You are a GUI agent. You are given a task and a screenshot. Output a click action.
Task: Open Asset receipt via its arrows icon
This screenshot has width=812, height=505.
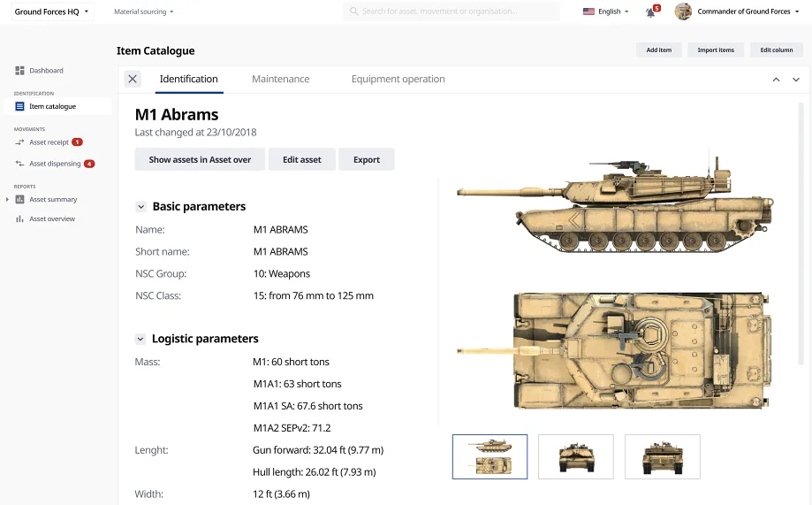pos(19,142)
